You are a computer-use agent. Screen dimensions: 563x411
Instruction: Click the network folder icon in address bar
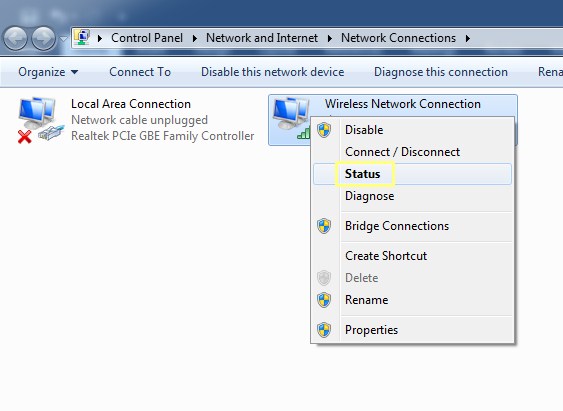(x=83, y=38)
